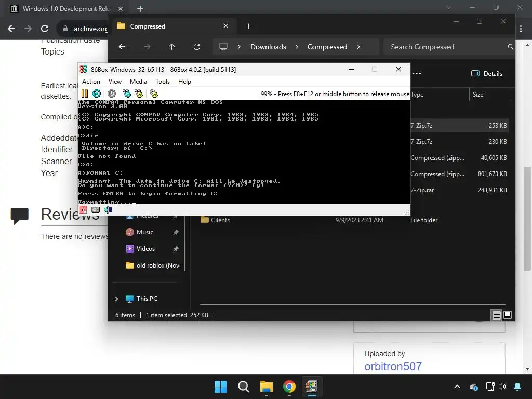Close the Windows 1.0 Development Release tab
Screen dimensions: 532x399
pos(121,8)
